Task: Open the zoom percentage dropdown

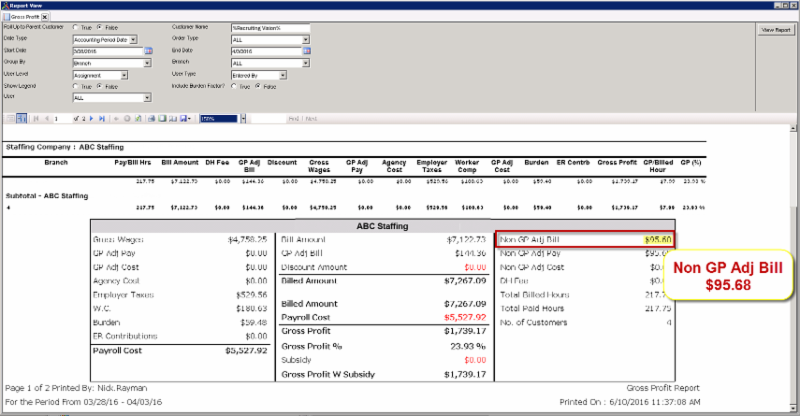Action: click(243, 118)
